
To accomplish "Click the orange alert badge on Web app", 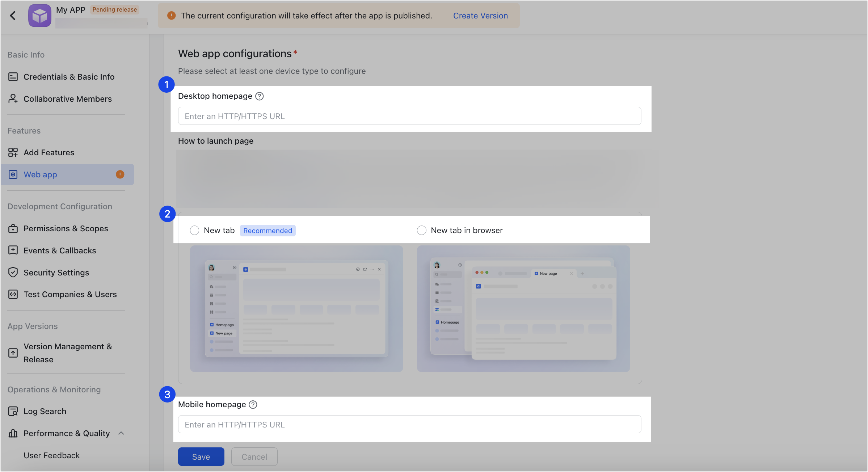I will [x=120, y=174].
